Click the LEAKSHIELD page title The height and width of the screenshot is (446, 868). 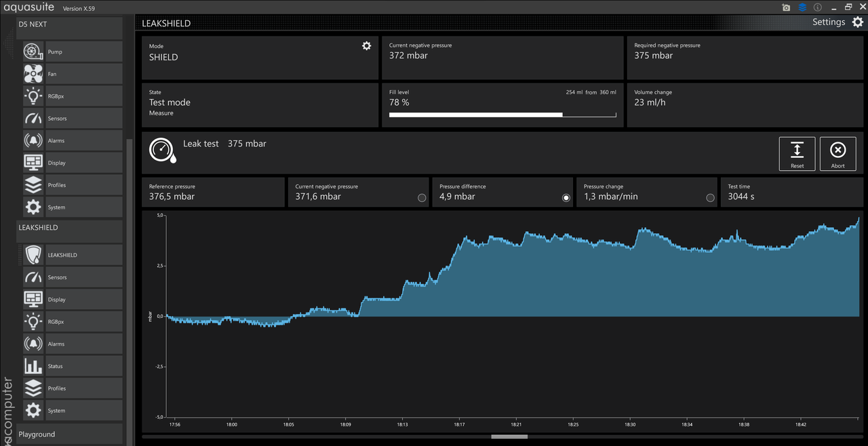point(166,23)
